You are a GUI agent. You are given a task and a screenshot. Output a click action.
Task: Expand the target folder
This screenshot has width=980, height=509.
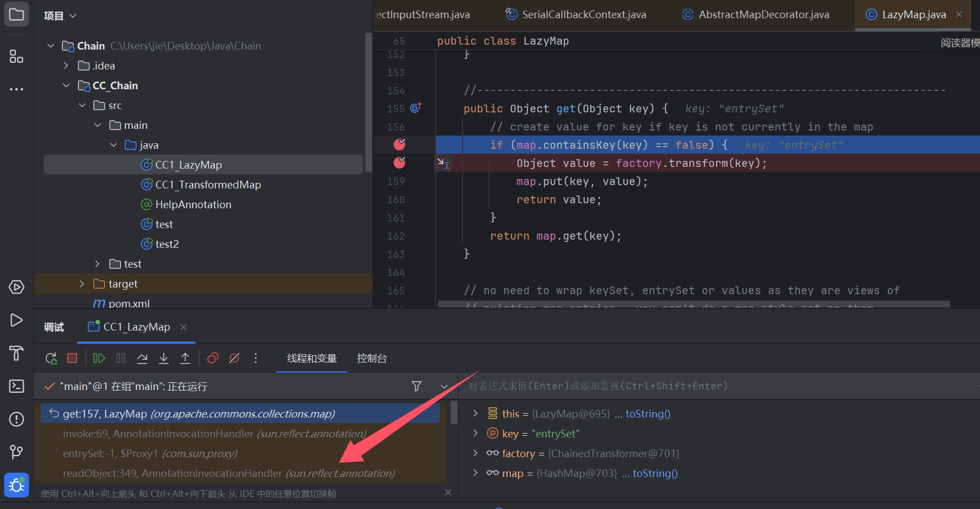point(82,284)
